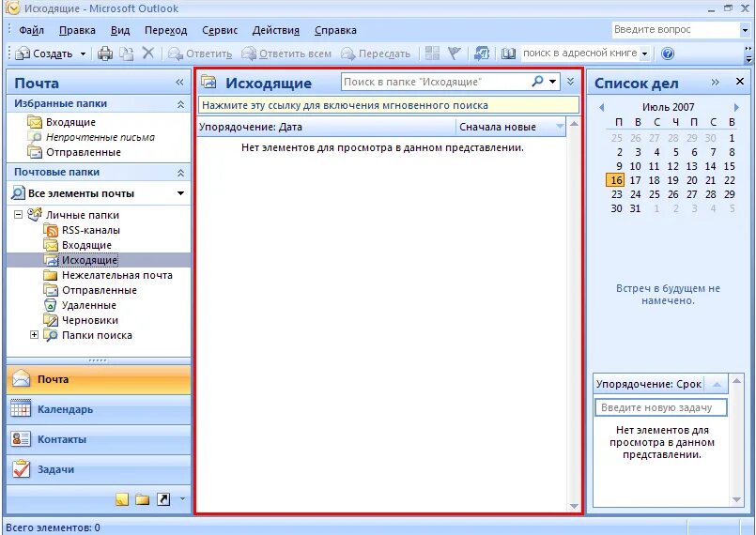Select Нежелательная почта folder

tap(117, 275)
